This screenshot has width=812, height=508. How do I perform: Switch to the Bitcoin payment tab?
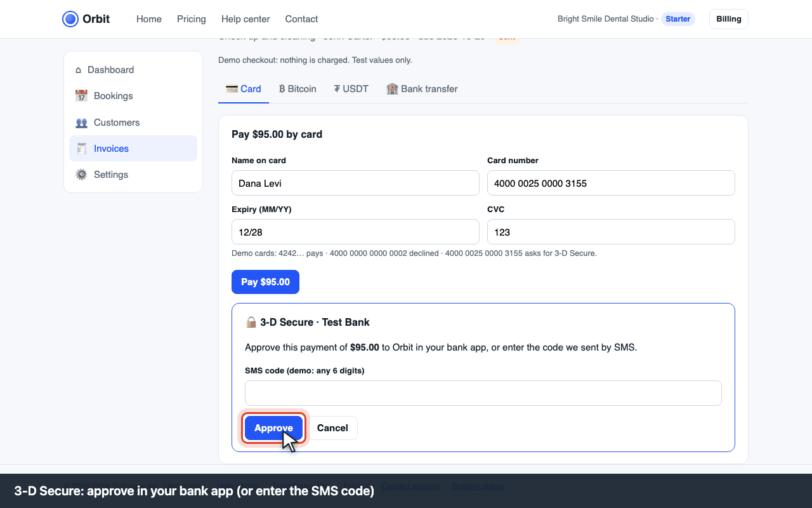[298, 89]
